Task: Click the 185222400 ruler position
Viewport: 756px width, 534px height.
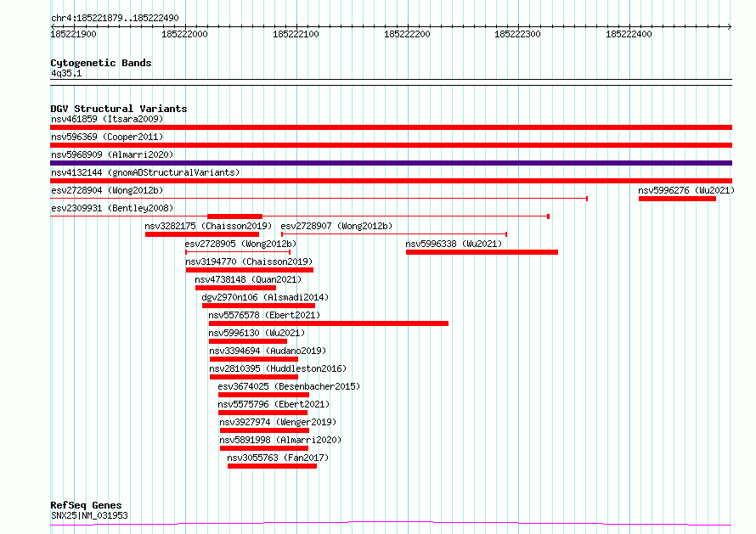Action: 629,34
